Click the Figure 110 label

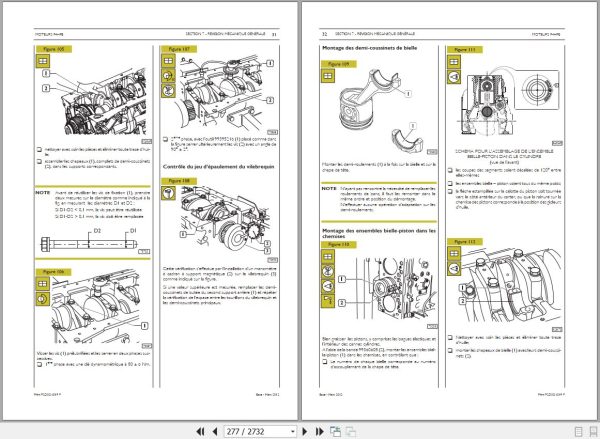[339, 244]
